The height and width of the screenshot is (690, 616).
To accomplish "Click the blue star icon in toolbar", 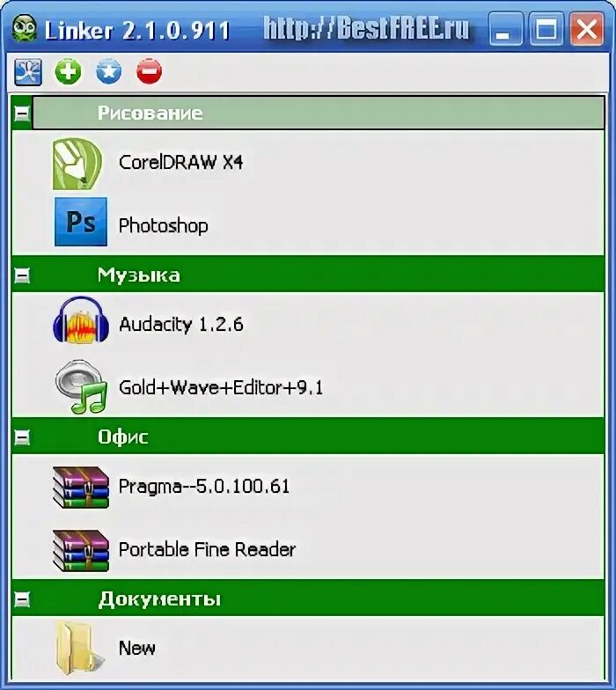I will point(109,71).
